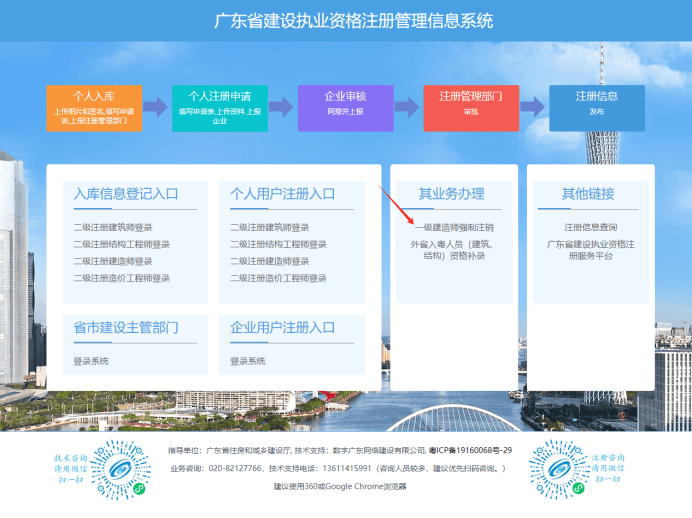Open 二级注册结构工程师登录 under 个人用户注册入口
Image resolution: width=692 pixels, height=518 pixels.
click(x=278, y=244)
